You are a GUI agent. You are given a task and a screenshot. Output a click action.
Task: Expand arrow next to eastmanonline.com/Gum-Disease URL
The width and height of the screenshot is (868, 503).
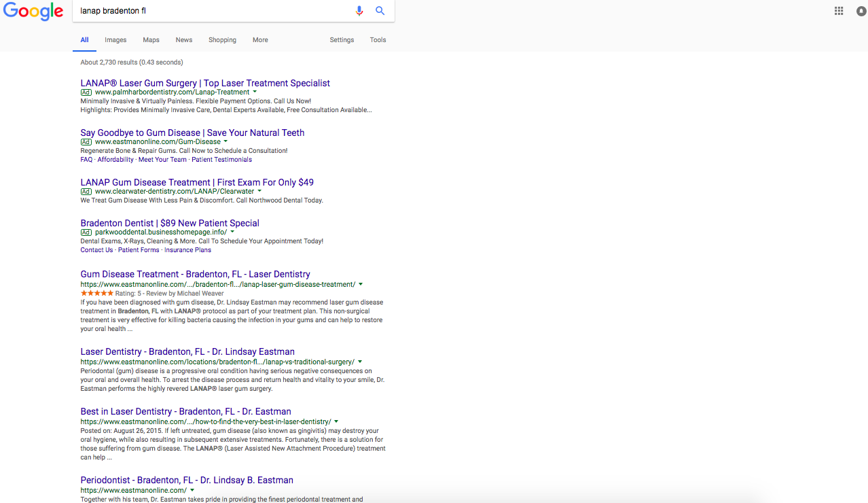[225, 141]
